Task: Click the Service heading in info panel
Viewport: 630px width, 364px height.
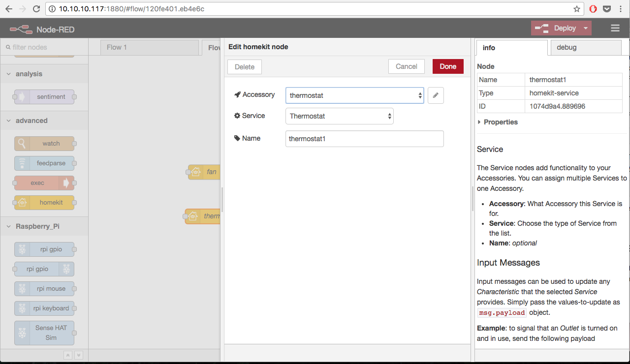Action: 490,149
